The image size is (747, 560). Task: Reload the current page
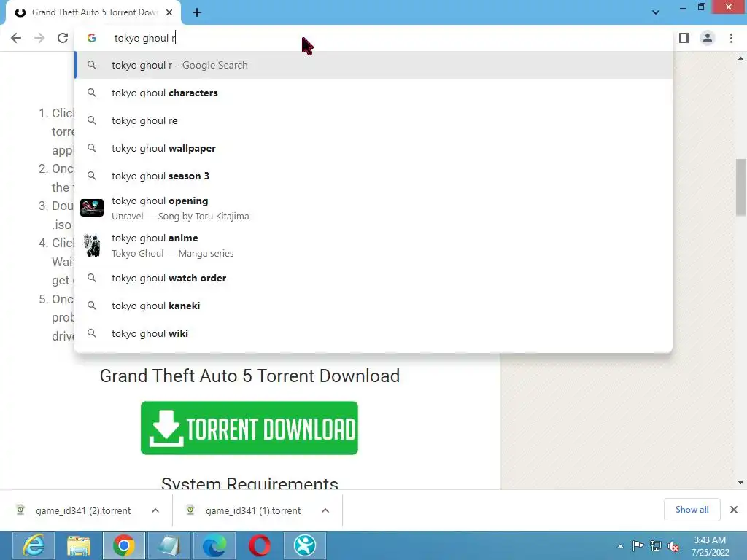[63, 38]
